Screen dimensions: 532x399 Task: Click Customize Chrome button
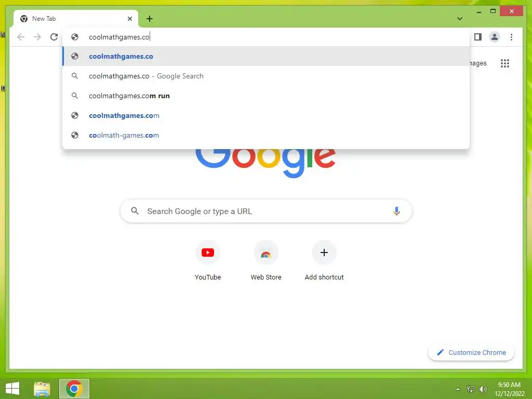tap(471, 353)
